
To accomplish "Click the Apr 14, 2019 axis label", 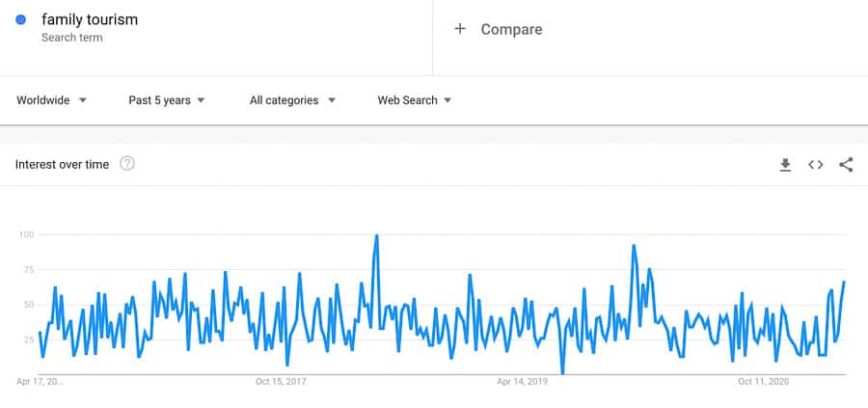I will pos(523,382).
